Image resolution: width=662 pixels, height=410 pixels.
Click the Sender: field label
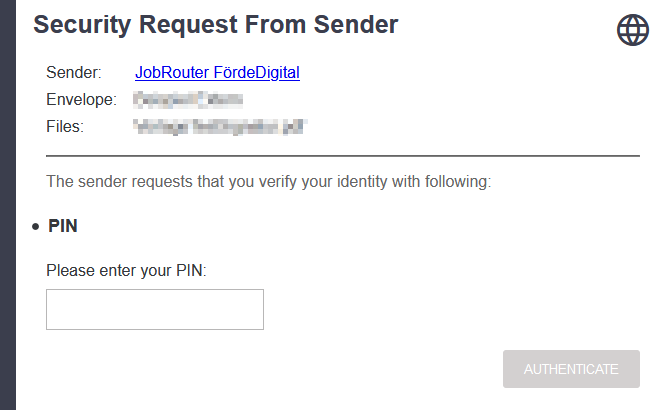[x=74, y=73]
